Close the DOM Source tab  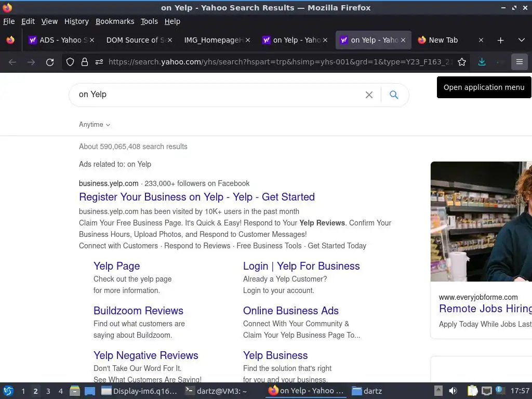coord(170,40)
